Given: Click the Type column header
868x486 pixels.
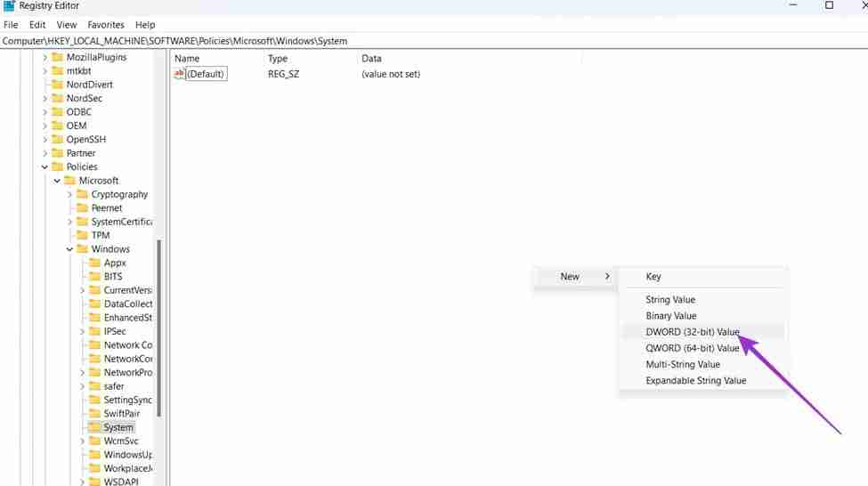Looking at the screenshot, I should click(x=278, y=58).
